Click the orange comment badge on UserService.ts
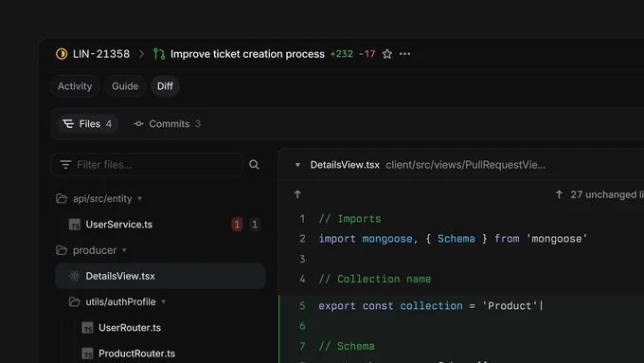644x363 pixels. click(x=237, y=225)
